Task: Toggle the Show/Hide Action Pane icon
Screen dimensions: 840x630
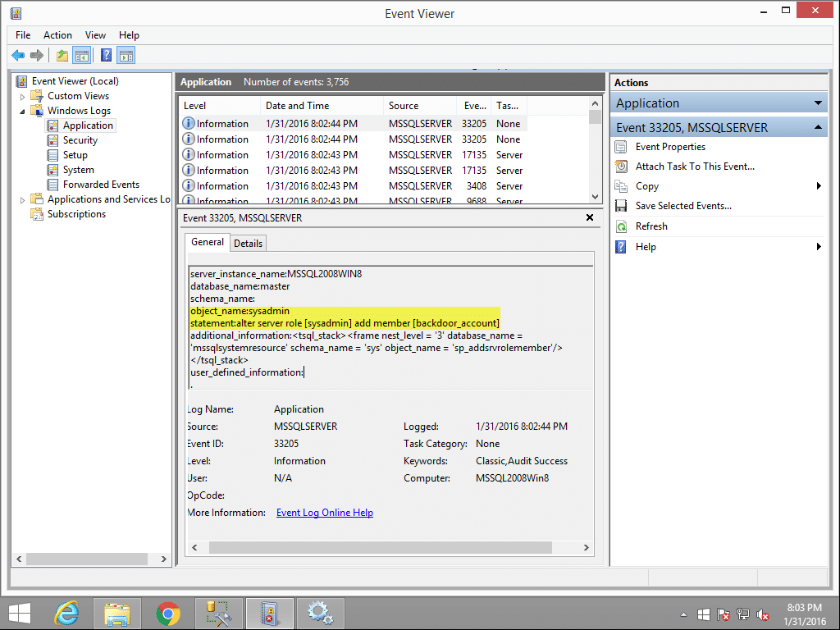Action: [126, 55]
